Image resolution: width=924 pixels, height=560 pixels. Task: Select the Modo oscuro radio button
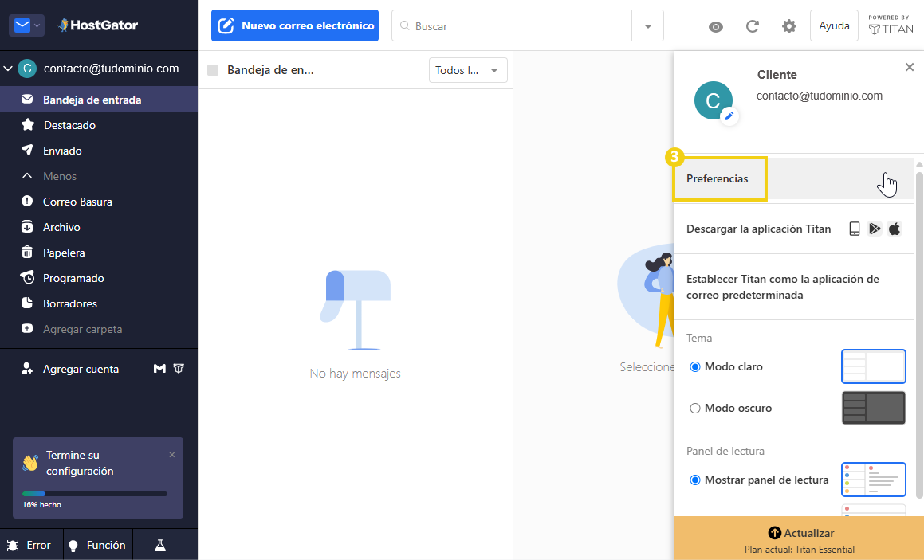(x=694, y=408)
